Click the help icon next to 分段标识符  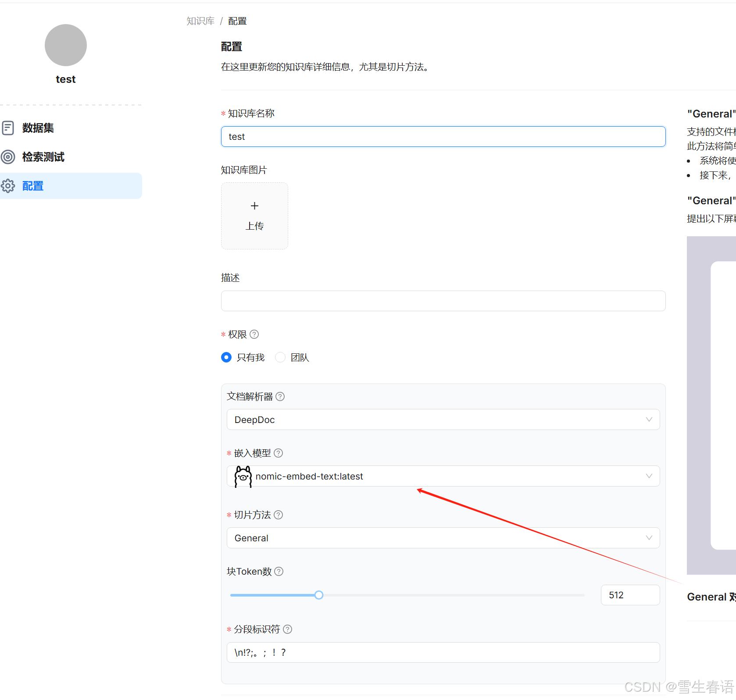(x=287, y=629)
